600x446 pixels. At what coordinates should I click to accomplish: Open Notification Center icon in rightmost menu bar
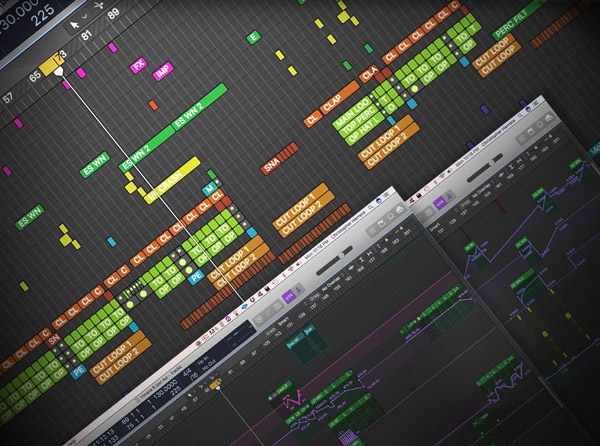point(535,103)
